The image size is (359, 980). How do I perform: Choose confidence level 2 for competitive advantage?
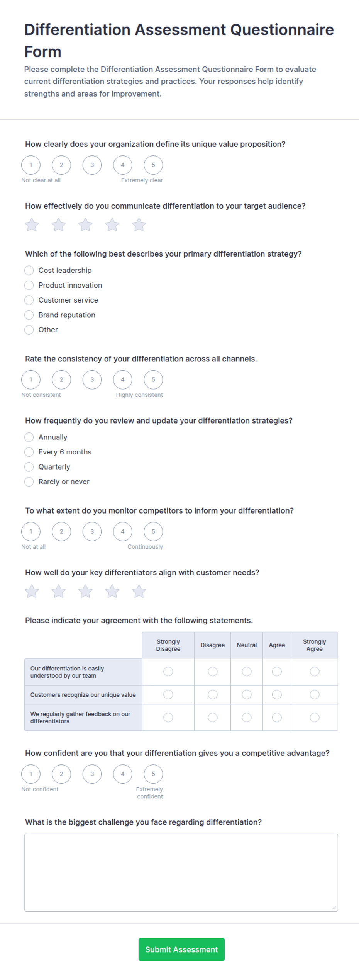tap(61, 774)
